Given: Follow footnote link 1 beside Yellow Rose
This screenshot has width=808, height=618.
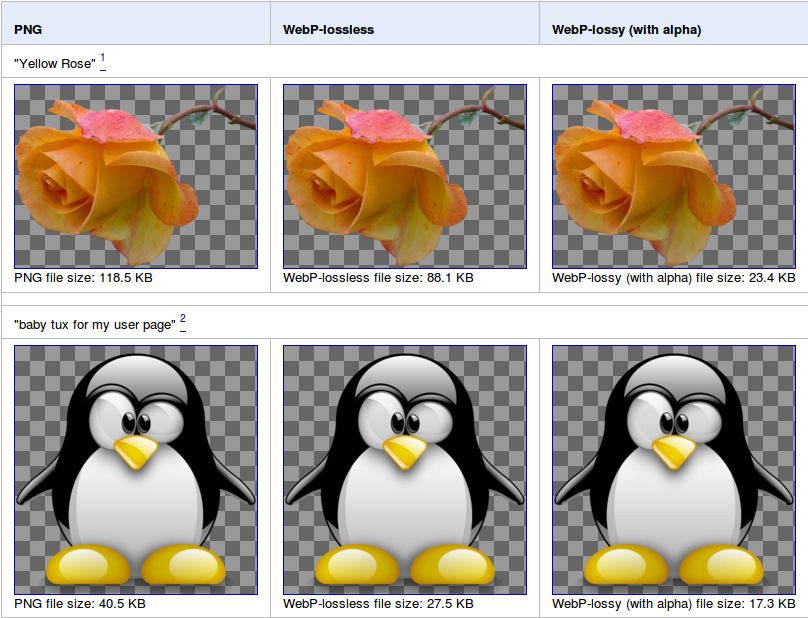Looking at the screenshot, I should [103, 61].
